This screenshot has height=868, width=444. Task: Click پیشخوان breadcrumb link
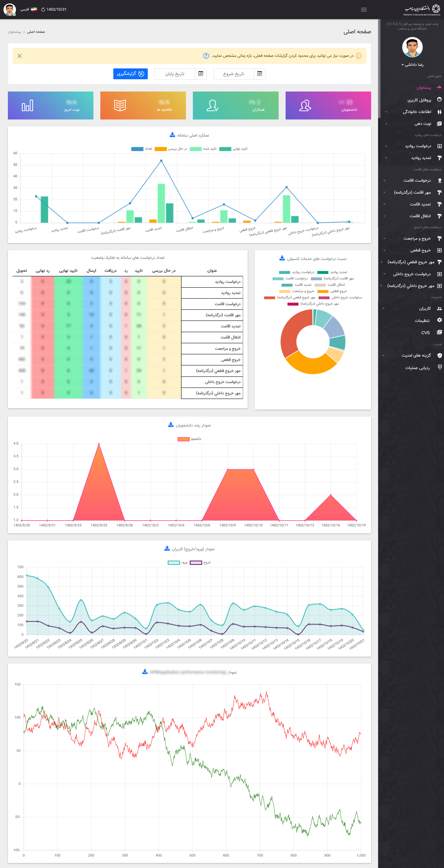point(15,32)
